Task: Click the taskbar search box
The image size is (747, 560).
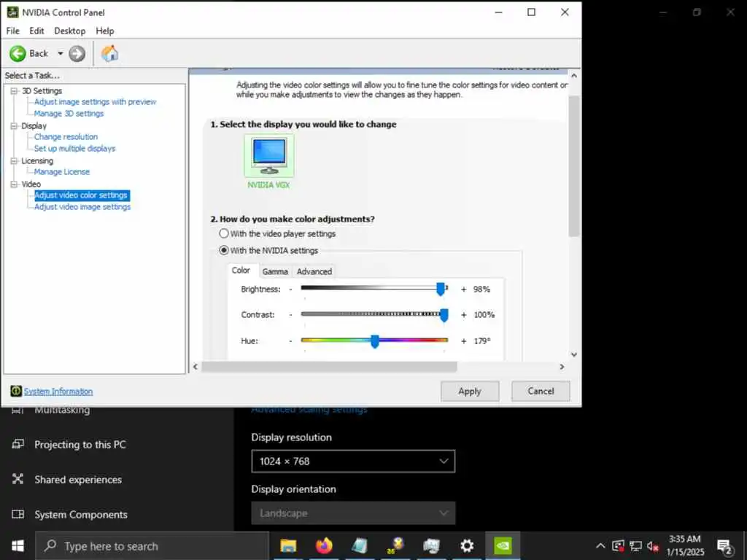Action: 152,545
